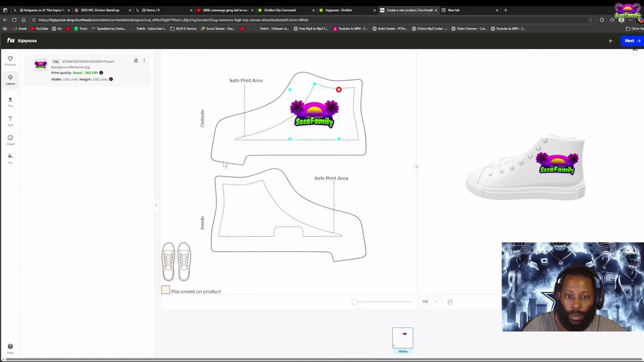This screenshot has width=644, height=362.
Task: Open Build Guides - PCPa bookmark
Action: [390, 29]
